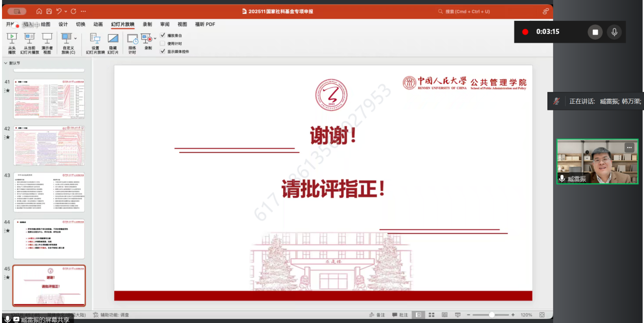The height and width of the screenshot is (323, 644).
Task: Switch to reading view in status bar
Action: 445,315
